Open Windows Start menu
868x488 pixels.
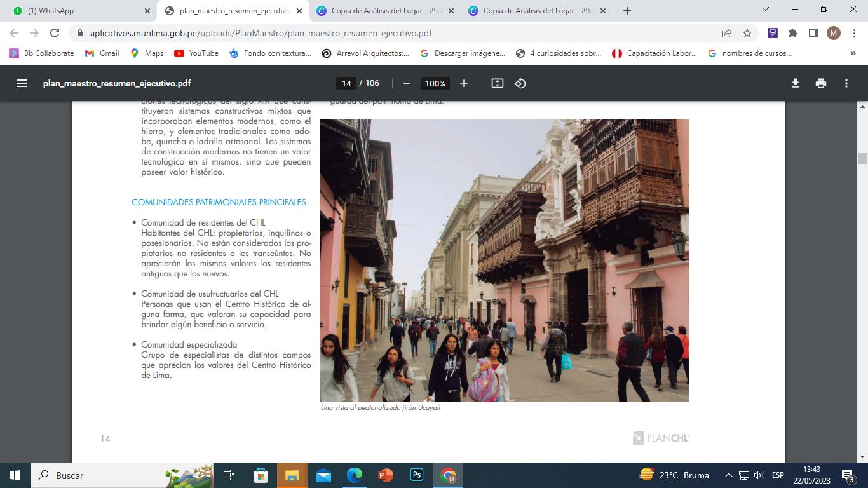pos(15,475)
